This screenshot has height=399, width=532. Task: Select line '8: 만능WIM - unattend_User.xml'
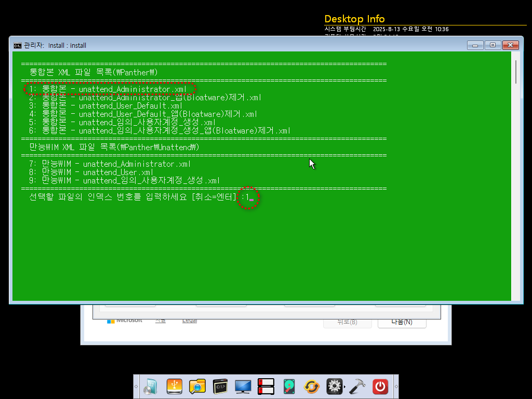coord(91,172)
